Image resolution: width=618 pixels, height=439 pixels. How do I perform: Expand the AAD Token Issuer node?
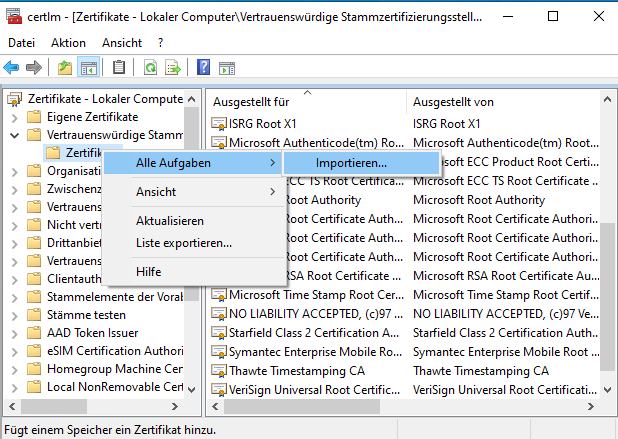click(15, 334)
